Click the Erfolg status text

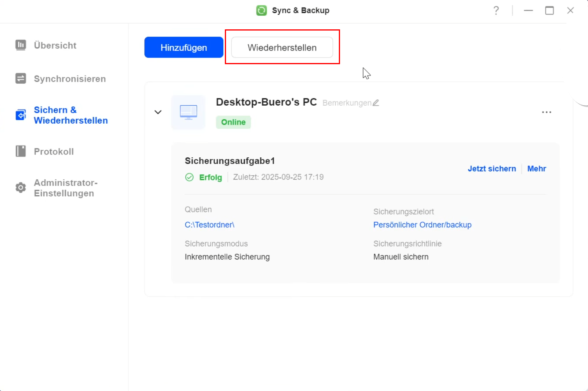click(x=211, y=177)
